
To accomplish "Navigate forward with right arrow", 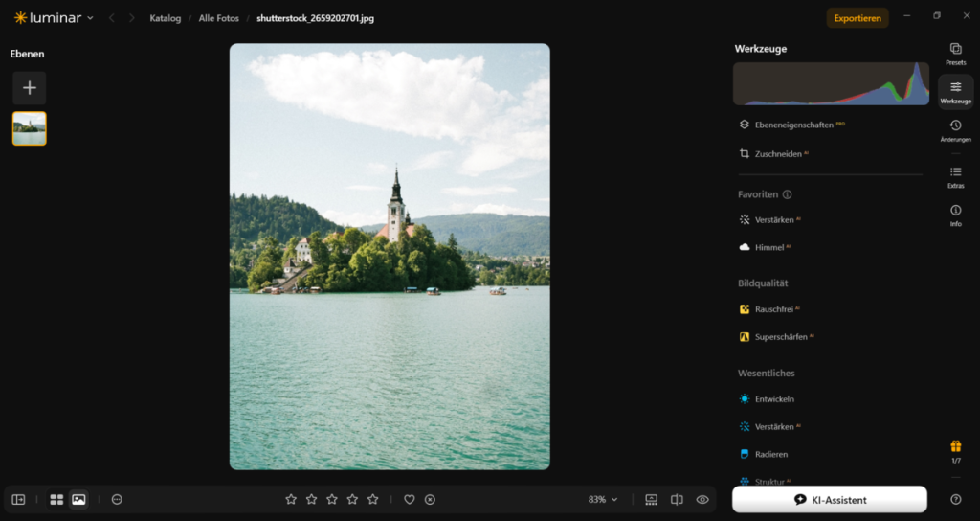I will [x=131, y=18].
